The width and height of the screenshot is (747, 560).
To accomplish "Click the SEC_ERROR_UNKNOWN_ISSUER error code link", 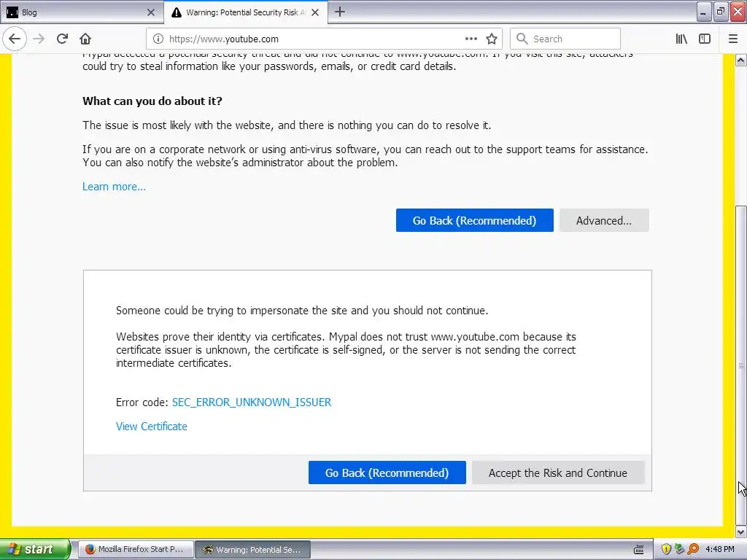I will 252,402.
